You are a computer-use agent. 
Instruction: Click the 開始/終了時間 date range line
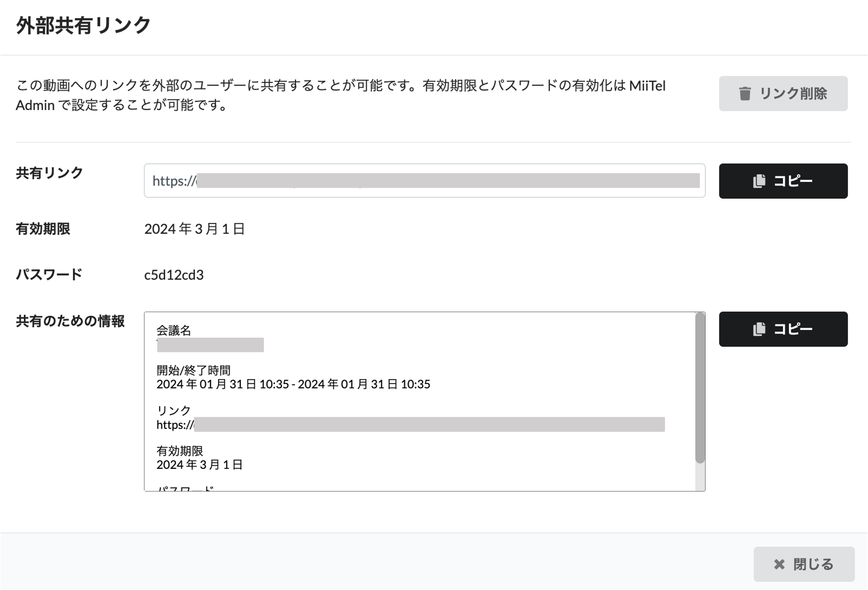[293, 384]
